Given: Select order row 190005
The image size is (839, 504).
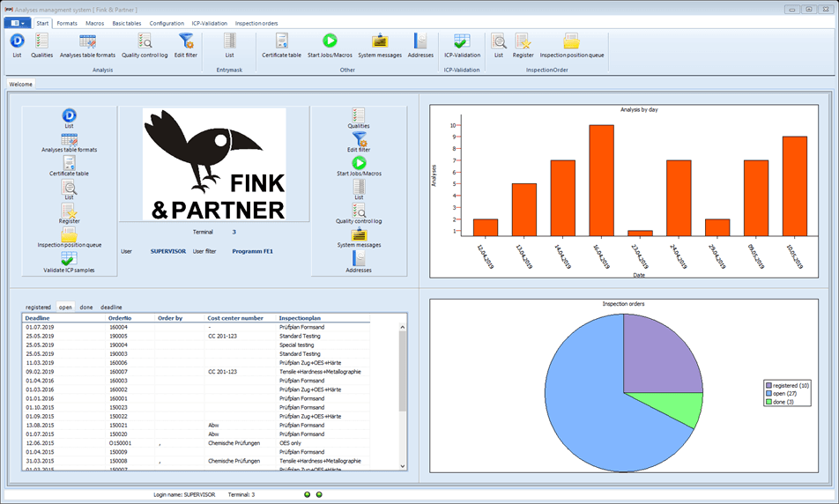Looking at the screenshot, I should 197,336.
